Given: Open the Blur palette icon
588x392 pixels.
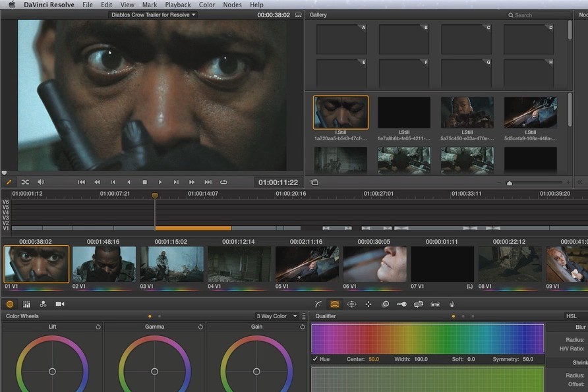Looking at the screenshot, I should click(385, 304).
